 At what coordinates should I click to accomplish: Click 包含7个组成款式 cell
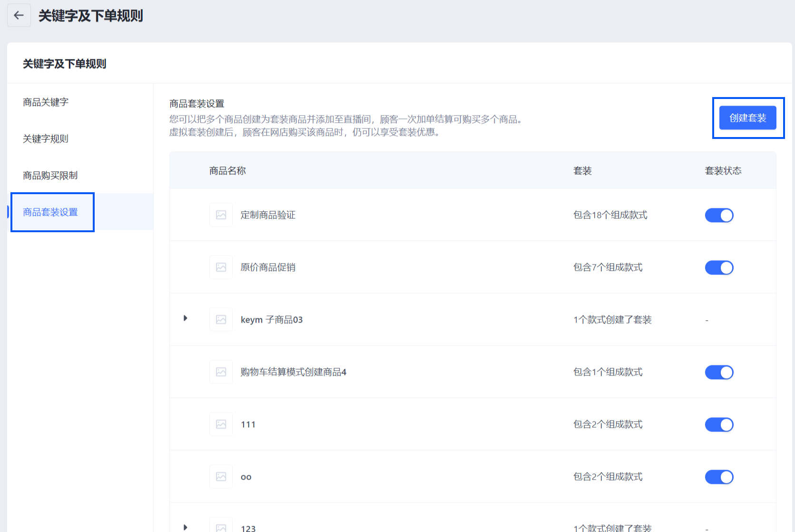[x=608, y=267]
